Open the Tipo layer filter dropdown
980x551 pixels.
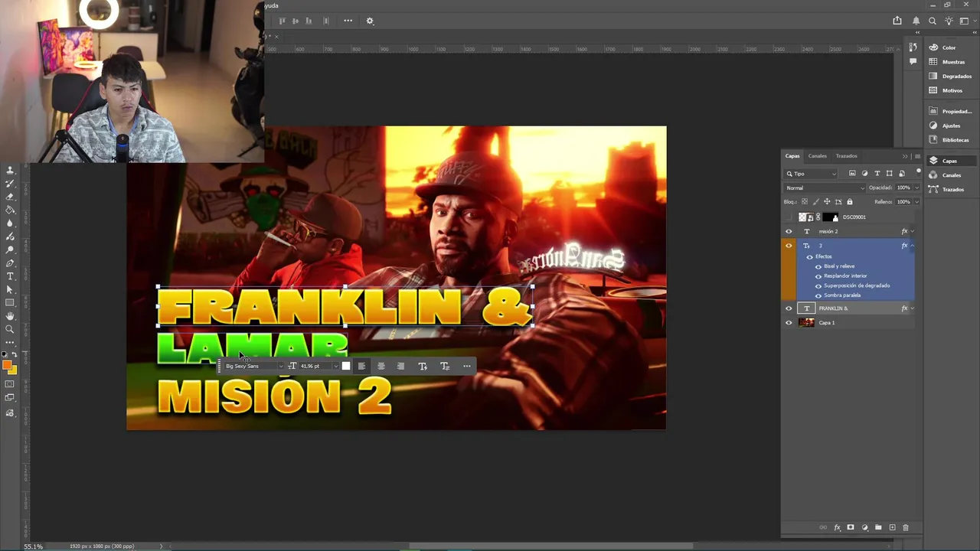point(810,174)
